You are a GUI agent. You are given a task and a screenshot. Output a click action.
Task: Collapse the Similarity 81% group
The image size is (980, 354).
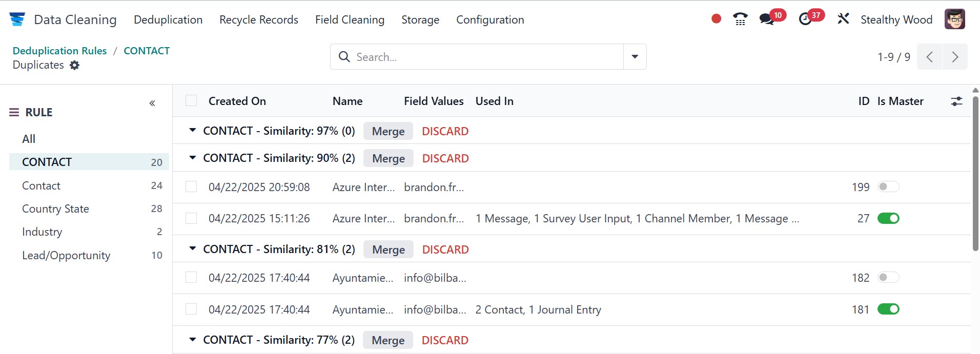[x=193, y=249]
